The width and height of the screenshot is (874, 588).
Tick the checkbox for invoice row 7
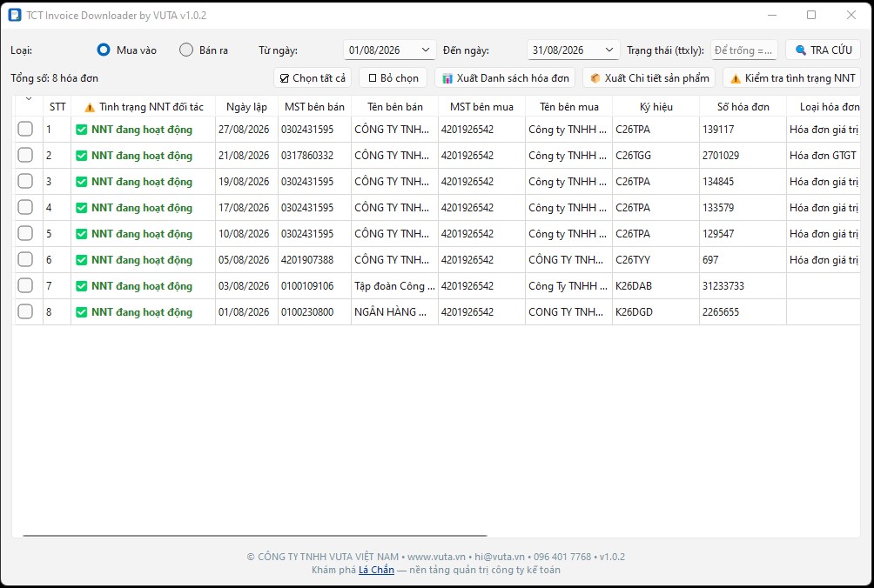click(25, 285)
